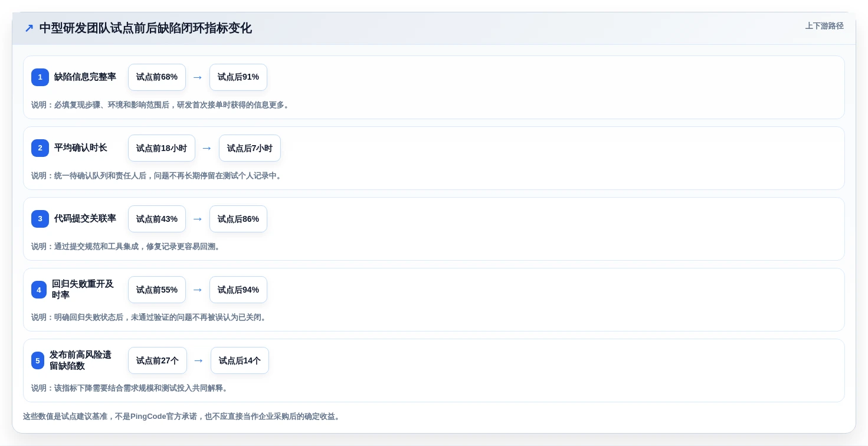The width and height of the screenshot is (868, 446).
Task: Click the arrow between 试点前27个 and 试点后14个
Action: (x=199, y=360)
